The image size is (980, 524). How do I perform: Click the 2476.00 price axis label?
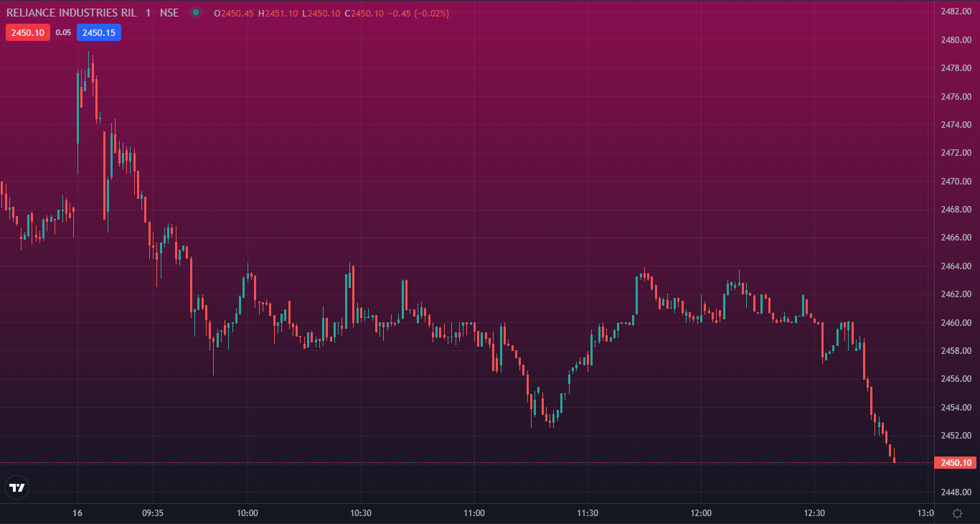[x=956, y=97]
